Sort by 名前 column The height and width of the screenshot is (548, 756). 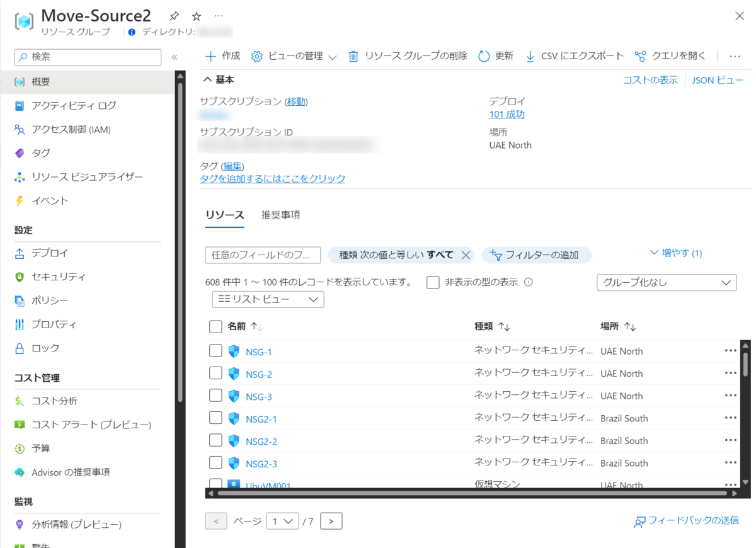244,326
